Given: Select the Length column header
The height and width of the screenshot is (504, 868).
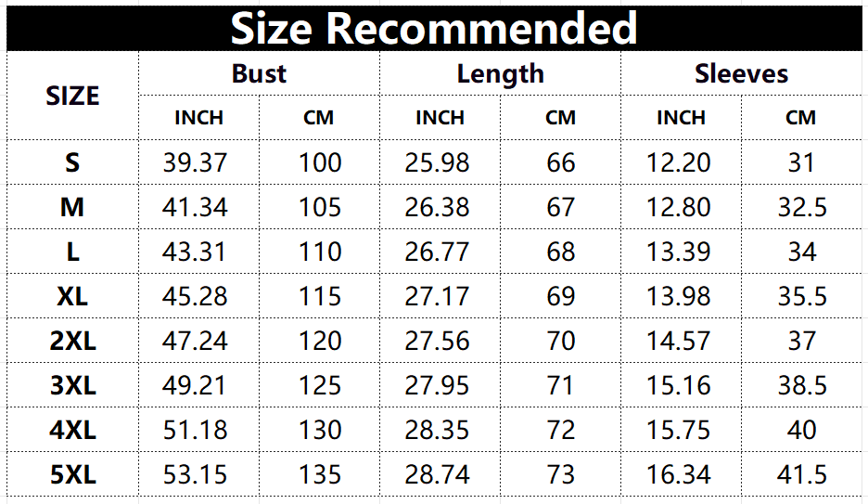Looking at the screenshot, I should (500, 74).
